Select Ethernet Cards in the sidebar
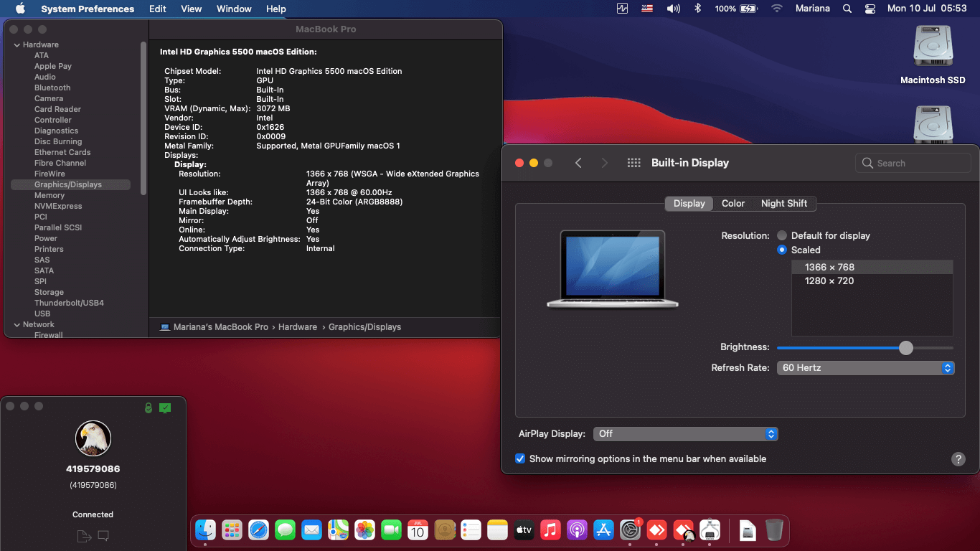This screenshot has height=551, width=980. (62, 152)
